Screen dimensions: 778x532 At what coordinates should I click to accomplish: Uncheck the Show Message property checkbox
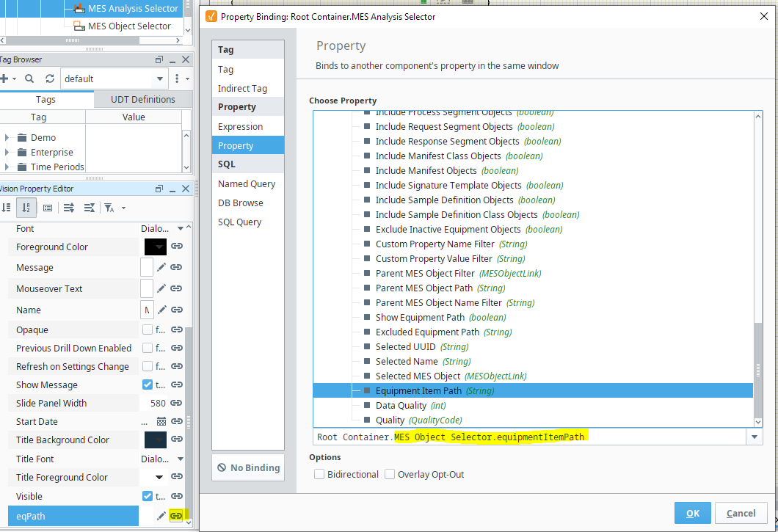point(148,385)
